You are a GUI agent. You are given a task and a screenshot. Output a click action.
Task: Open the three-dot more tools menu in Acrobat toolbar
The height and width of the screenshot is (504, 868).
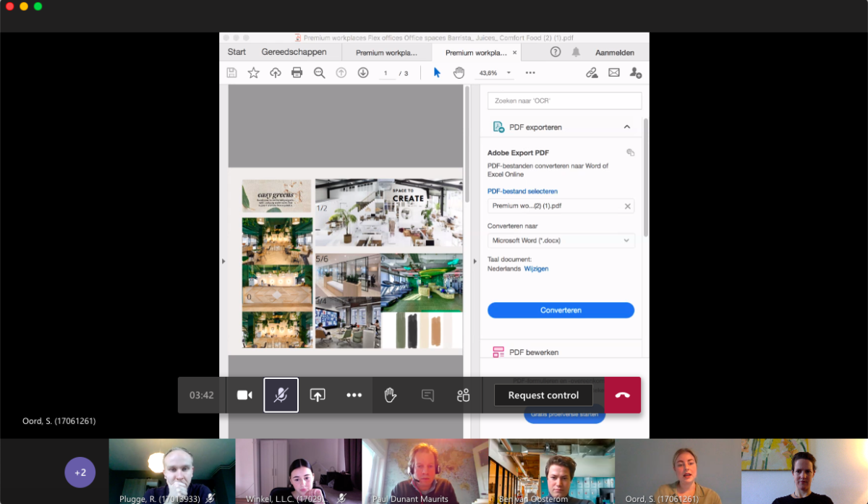[x=530, y=72]
